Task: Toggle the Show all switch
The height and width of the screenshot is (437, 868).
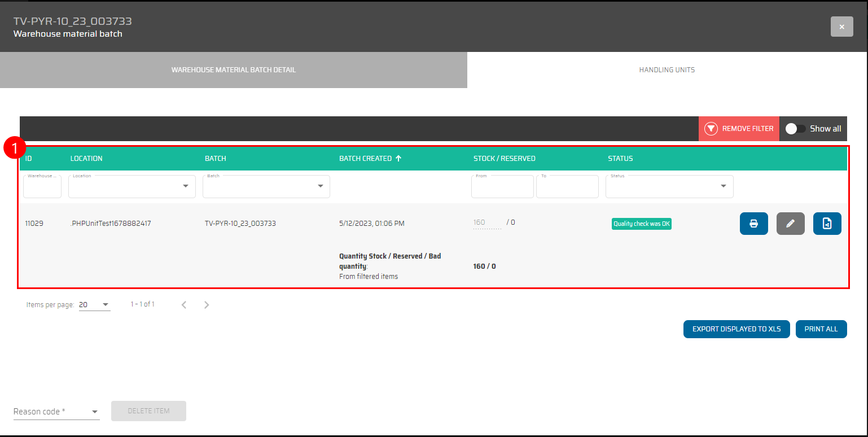Action: (x=795, y=129)
